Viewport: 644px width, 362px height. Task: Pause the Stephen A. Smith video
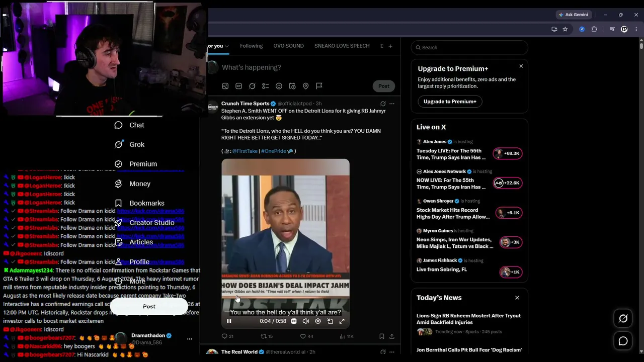[229, 321]
